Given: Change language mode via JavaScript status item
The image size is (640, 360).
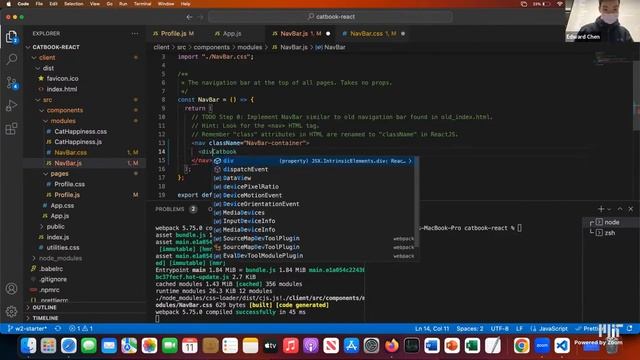Looking at the screenshot, I should [553, 329].
